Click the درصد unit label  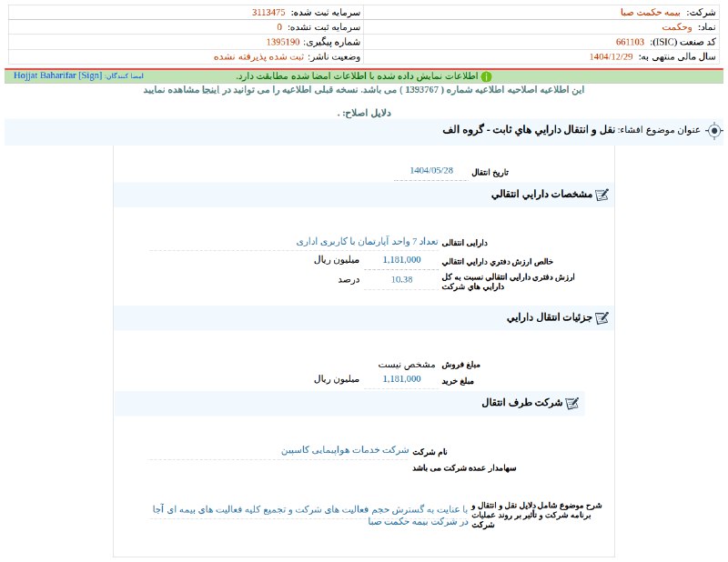click(349, 280)
